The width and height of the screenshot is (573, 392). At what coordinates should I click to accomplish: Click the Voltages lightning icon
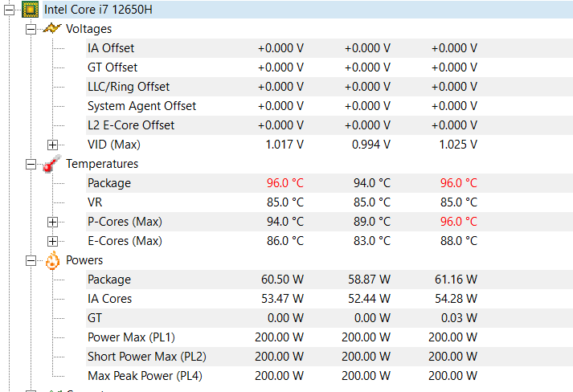click(52, 28)
